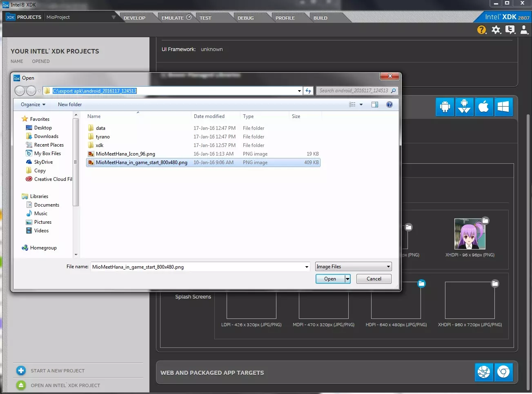Open the Android build target icon
The height and width of the screenshot is (394, 532).
coord(445,107)
